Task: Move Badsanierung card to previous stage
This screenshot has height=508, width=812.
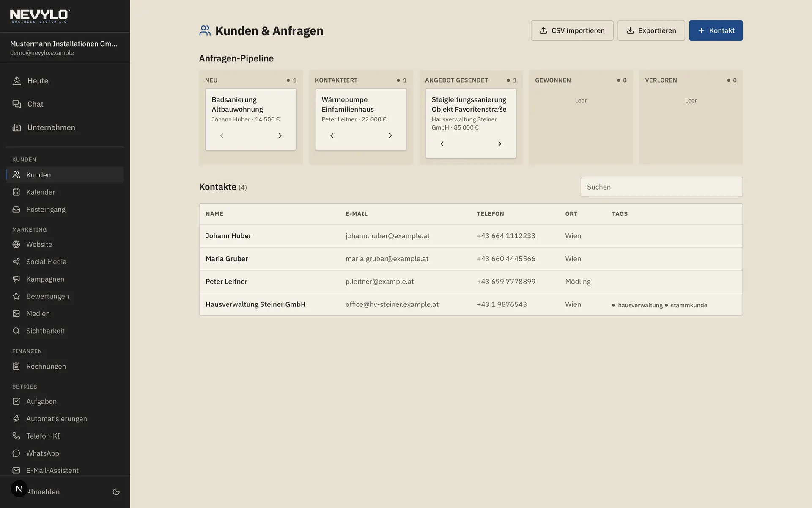Action: 222,135
